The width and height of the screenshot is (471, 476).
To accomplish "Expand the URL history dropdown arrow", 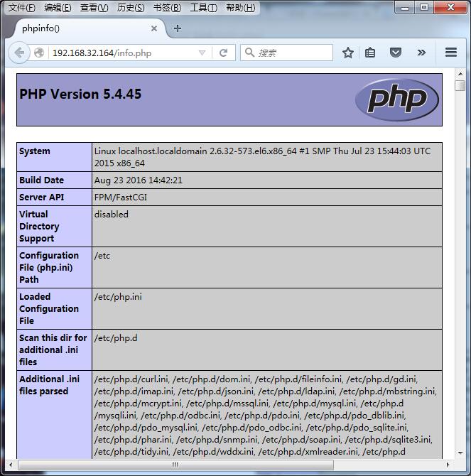I will [202, 53].
